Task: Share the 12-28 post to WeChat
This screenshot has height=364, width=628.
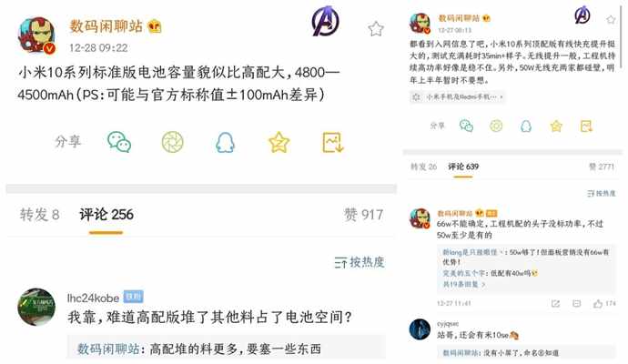Action: (119, 142)
